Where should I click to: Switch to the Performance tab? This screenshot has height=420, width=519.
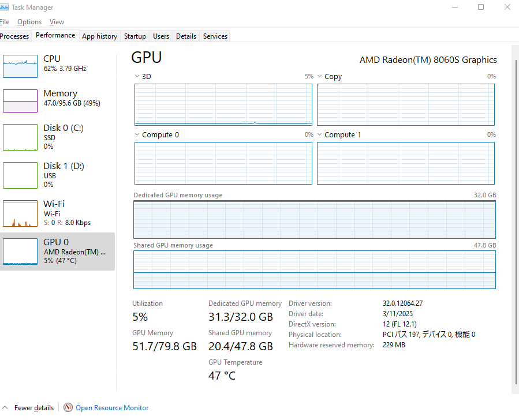pyautogui.click(x=55, y=35)
